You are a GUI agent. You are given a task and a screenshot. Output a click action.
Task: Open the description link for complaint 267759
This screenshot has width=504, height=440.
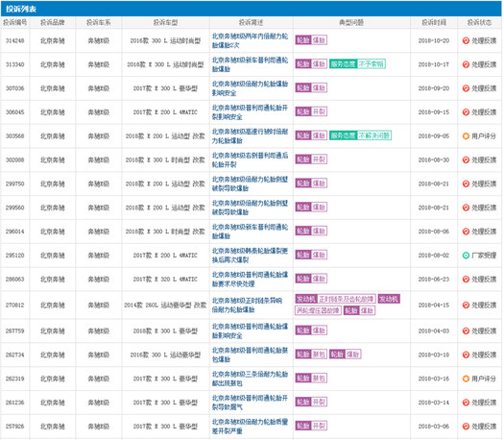point(250,331)
